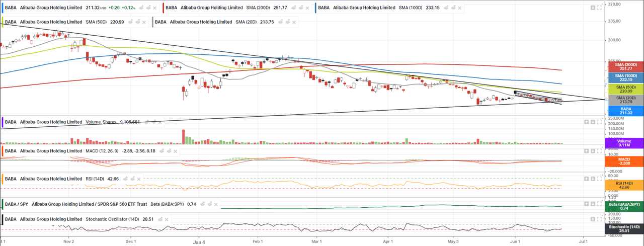This screenshot has width=644, height=246.
Task: Click second layer icon on MACD legend
Action: pos(169,151)
